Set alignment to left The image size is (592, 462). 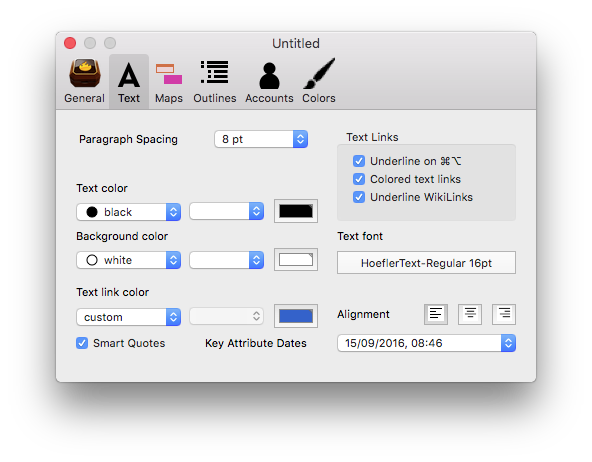tap(436, 314)
